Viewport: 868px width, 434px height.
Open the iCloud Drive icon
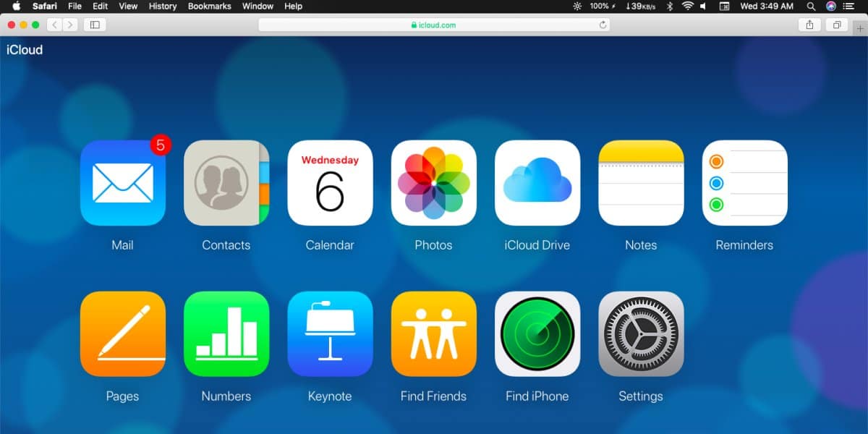tap(537, 183)
